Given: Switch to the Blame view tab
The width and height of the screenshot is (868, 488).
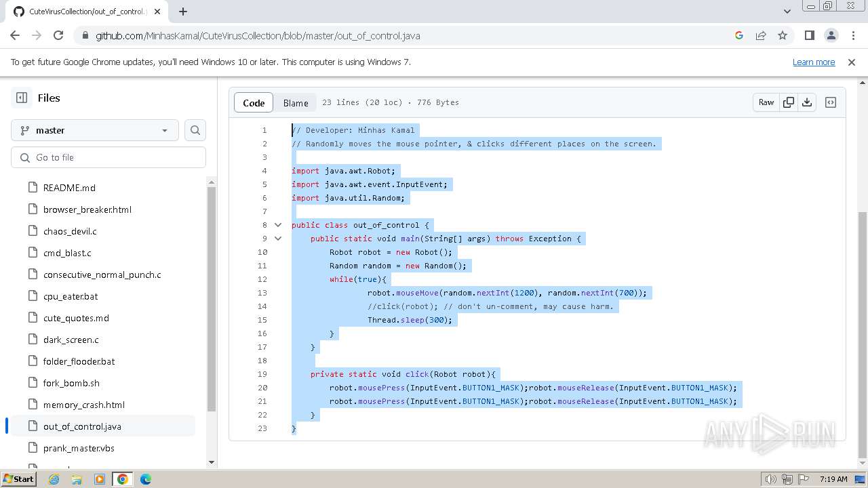Looking at the screenshot, I should coord(296,102).
